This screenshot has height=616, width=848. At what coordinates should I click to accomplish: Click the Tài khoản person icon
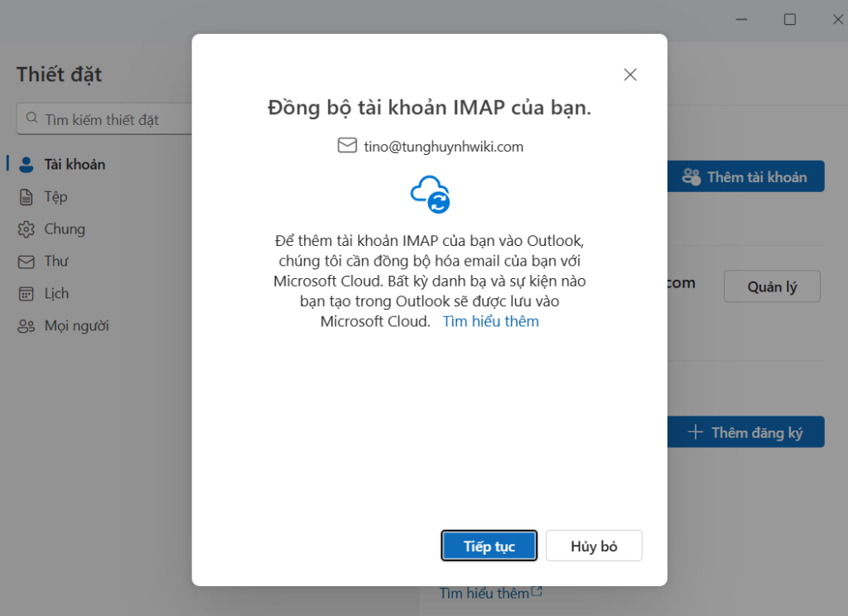26,165
